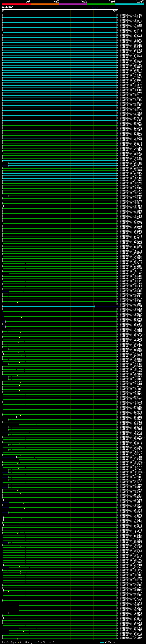Open entry UniRef100_A2XR63
This screenshot has width=146, height=644.
[x=131, y=181]
